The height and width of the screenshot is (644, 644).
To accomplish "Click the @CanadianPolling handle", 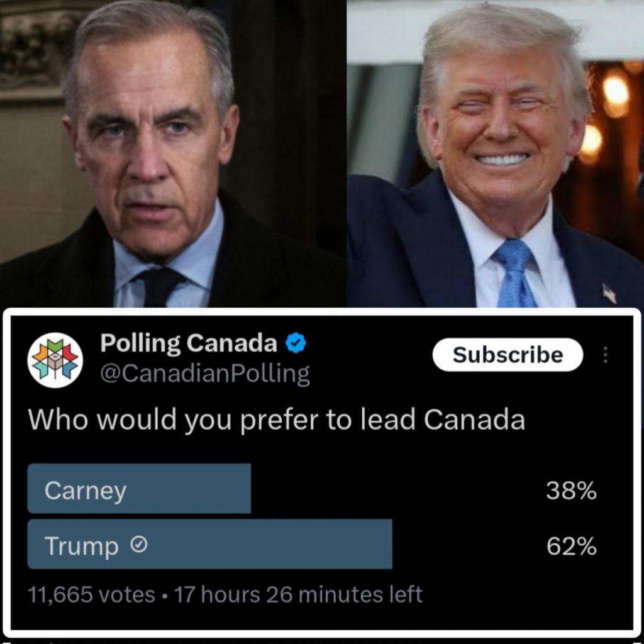I will pos(205,374).
